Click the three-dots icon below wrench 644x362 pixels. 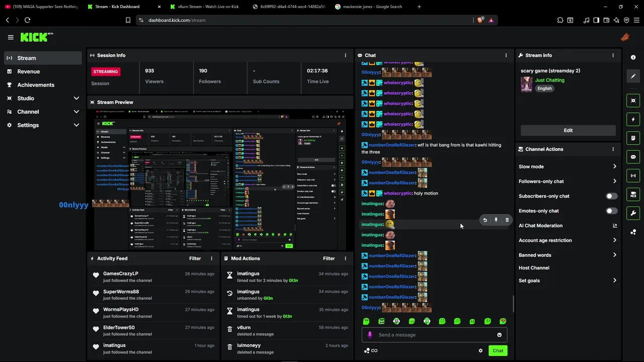tap(633, 232)
